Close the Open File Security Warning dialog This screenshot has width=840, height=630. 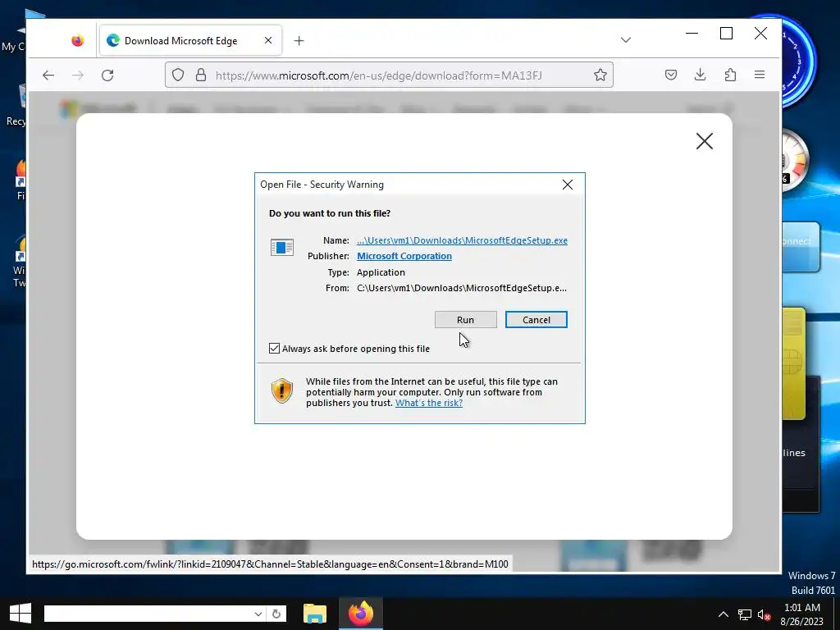tap(568, 185)
